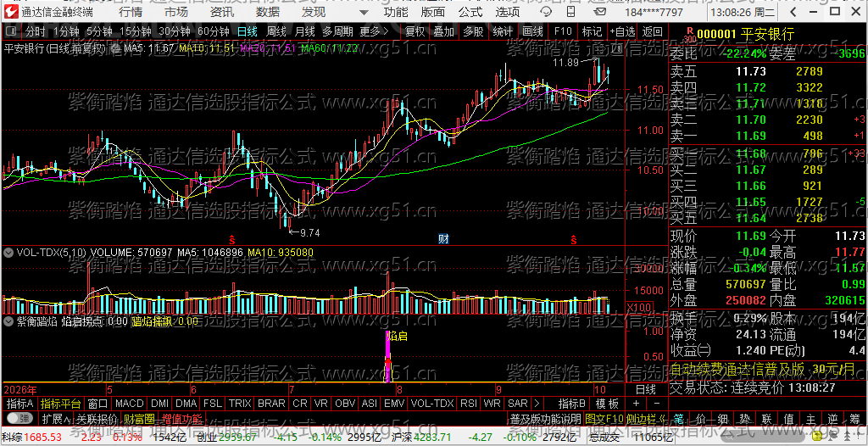Open 增值功能 value-added features
The image size is (868, 446).
coord(181,418)
